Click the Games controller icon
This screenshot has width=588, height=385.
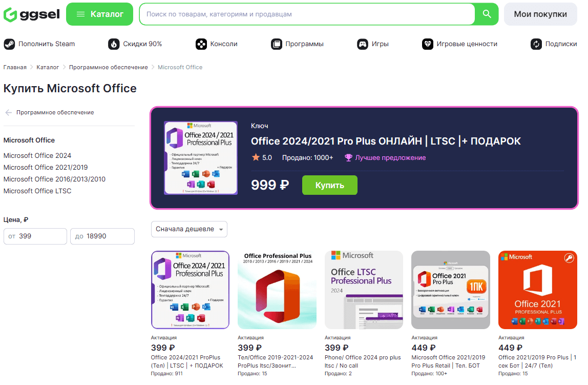pos(363,44)
